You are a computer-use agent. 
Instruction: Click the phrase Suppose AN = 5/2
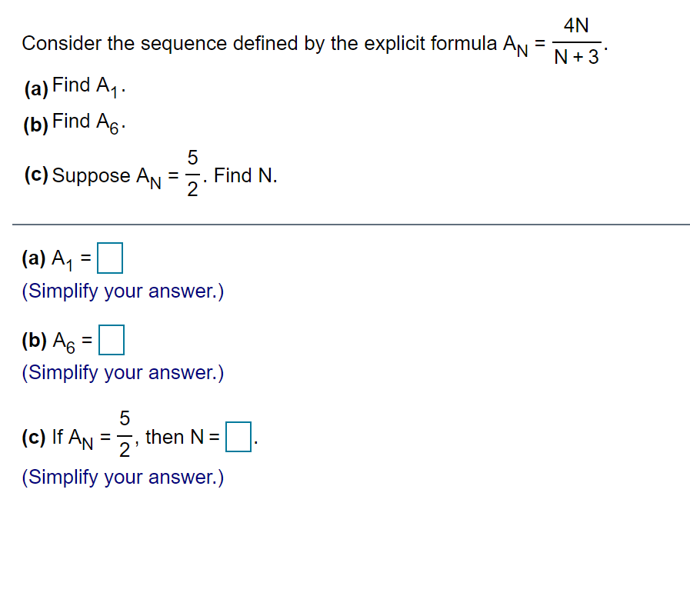coord(123,175)
